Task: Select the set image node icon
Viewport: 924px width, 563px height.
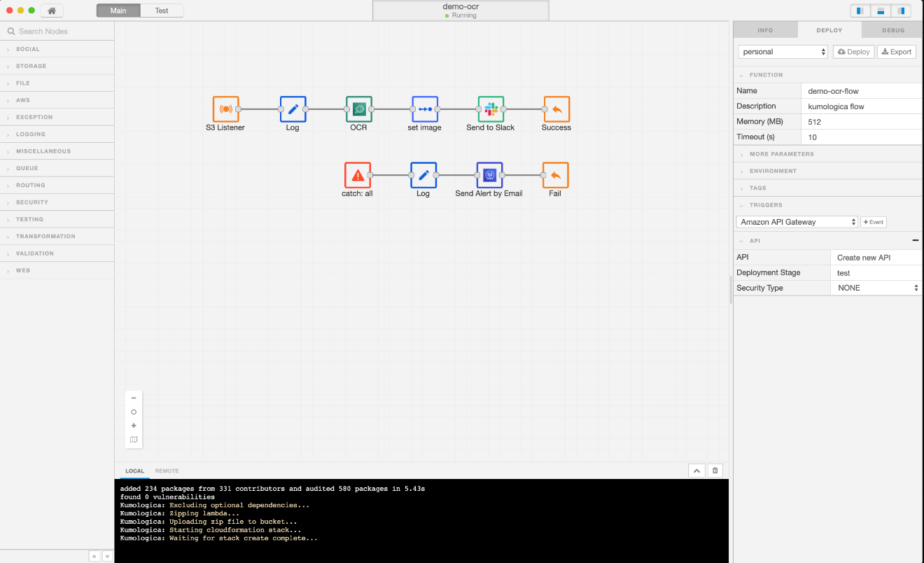Action: (x=425, y=109)
